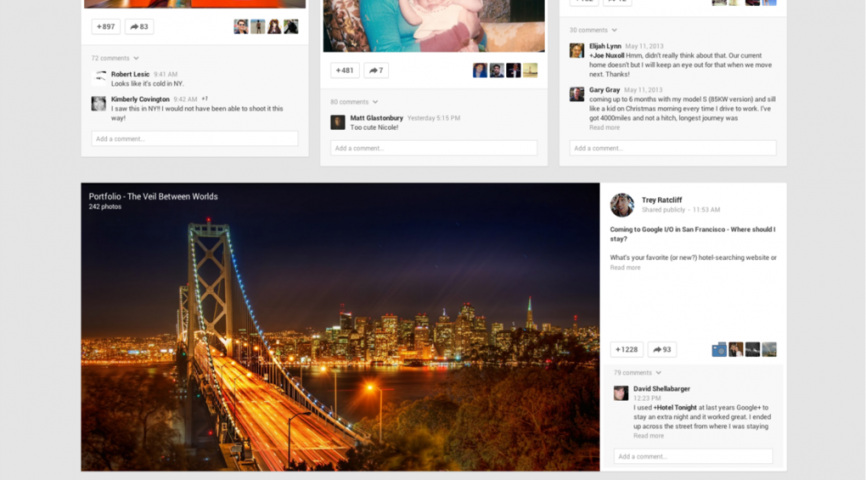The height and width of the screenshot is (480, 866).
Task: Toggle +1 on post with 481 plusses
Action: pyautogui.click(x=344, y=70)
